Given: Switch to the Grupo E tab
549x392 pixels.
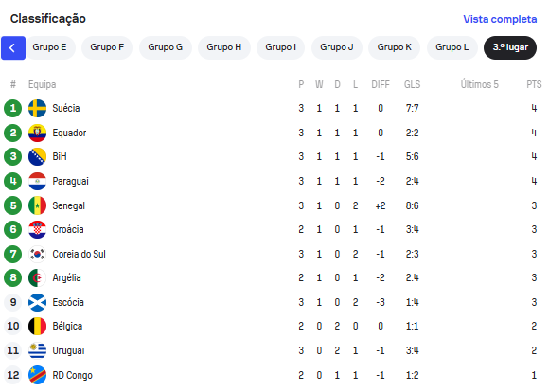Looking at the screenshot, I should pyautogui.click(x=49, y=47).
